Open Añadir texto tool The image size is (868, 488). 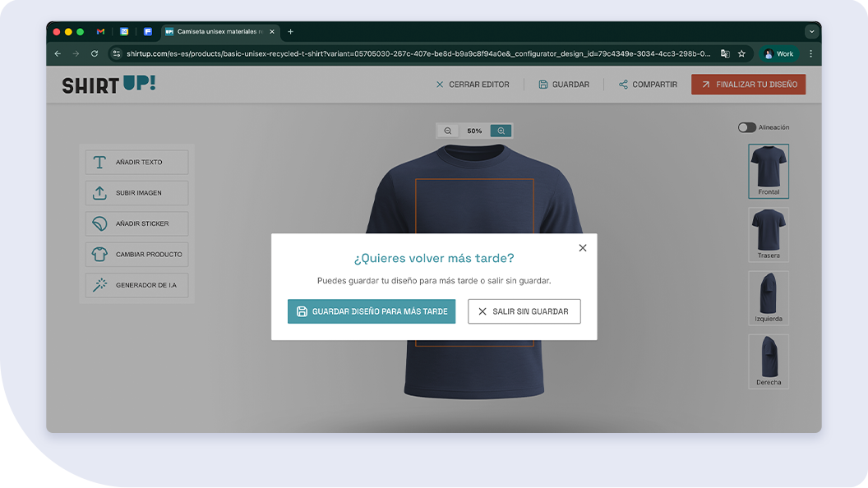point(136,162)
